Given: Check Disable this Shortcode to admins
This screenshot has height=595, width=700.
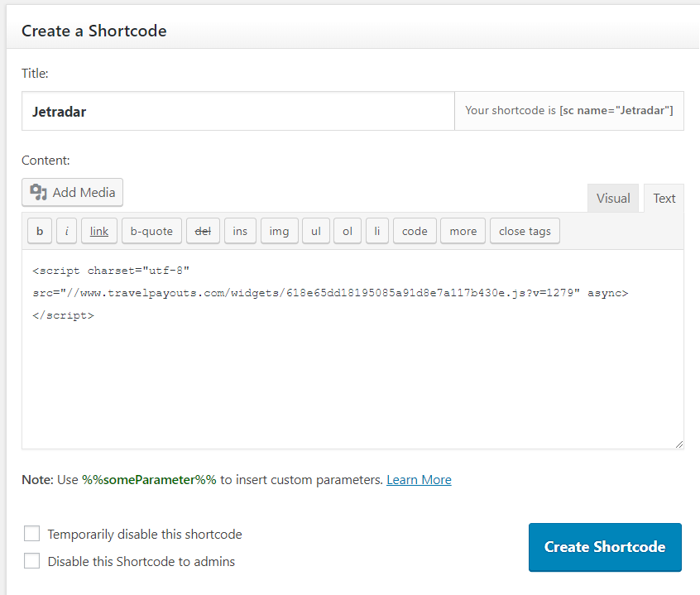Looking at the screenshot, I should [31, 560].
